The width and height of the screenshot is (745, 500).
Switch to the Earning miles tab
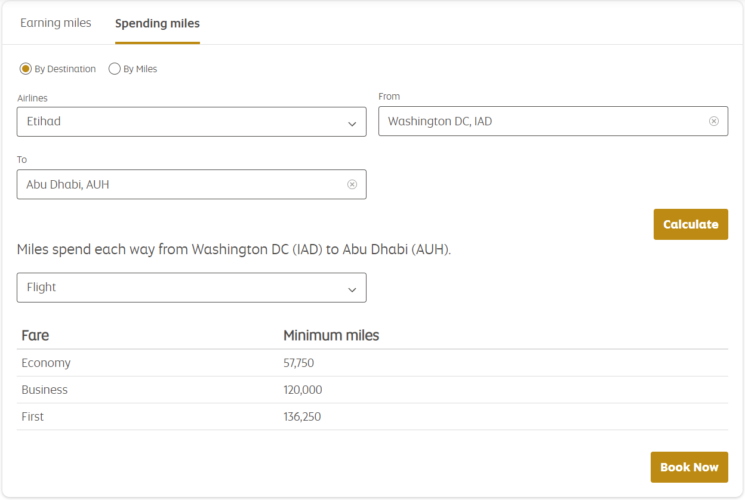55,23
